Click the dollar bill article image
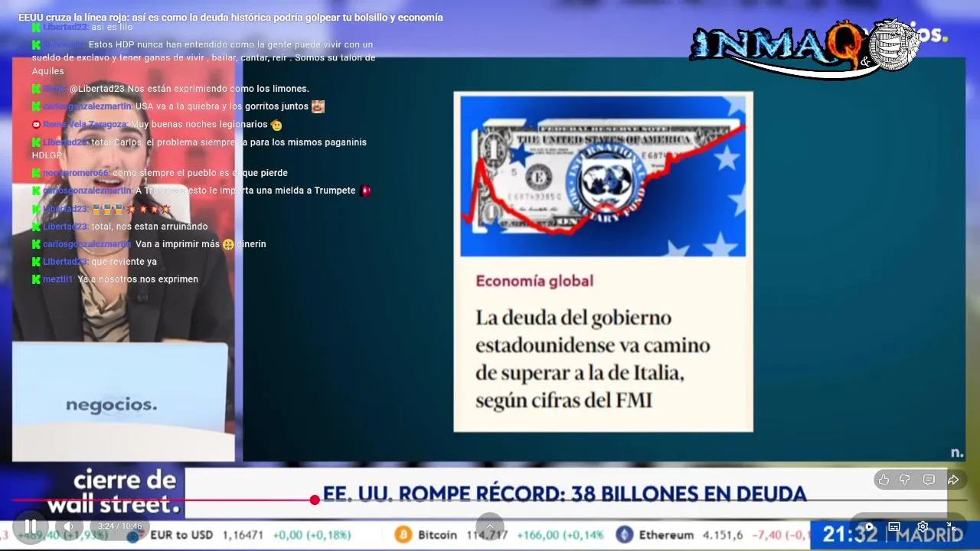This screenshot has height=551, width=980. [603, 176]
